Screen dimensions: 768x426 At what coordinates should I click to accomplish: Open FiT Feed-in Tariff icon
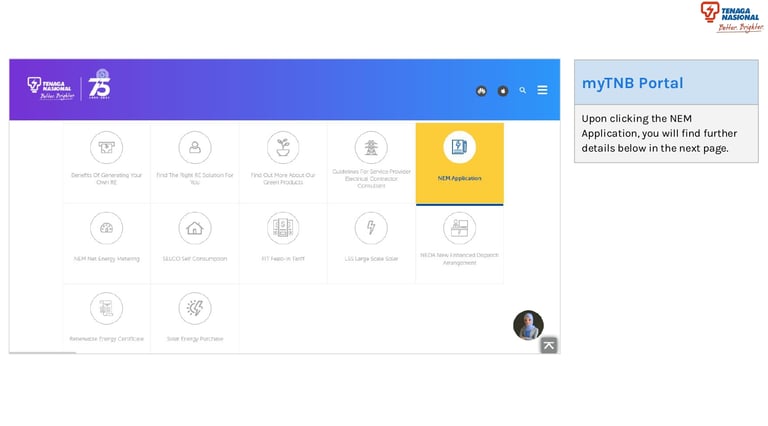283,228
